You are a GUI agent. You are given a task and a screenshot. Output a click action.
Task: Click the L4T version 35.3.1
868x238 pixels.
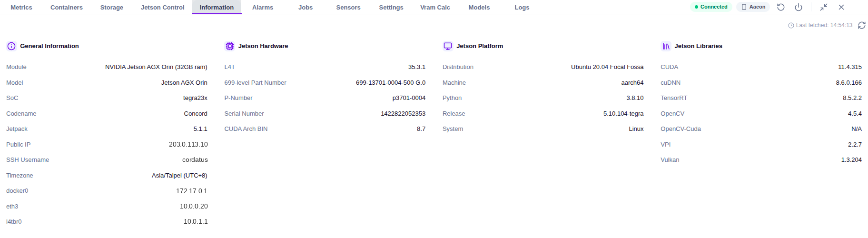tap(417, 67)
